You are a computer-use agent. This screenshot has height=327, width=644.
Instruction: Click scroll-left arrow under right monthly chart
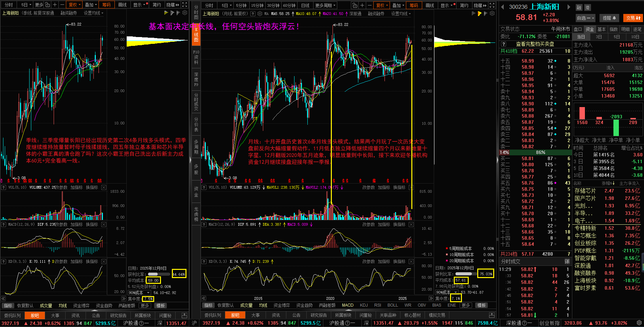click(203, 298)
